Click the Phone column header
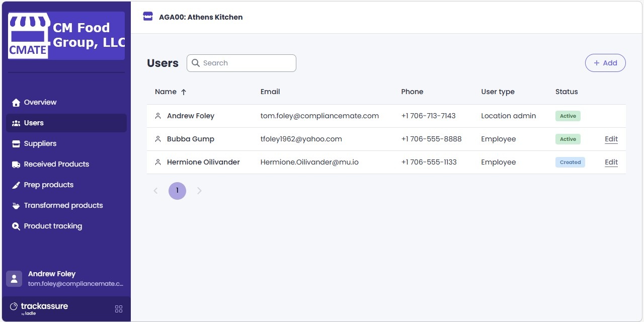Viewport: 644px width, 322px height. coord(412,92)
